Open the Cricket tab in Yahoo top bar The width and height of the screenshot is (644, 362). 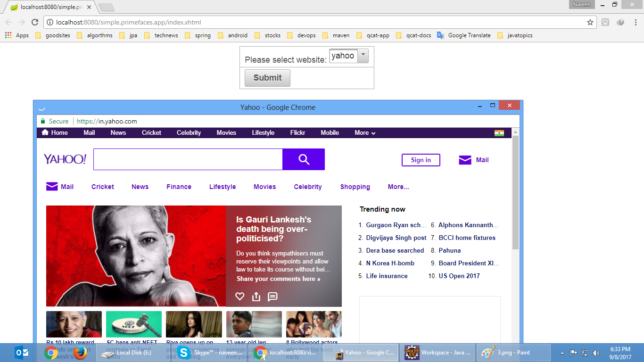(151, 132)
